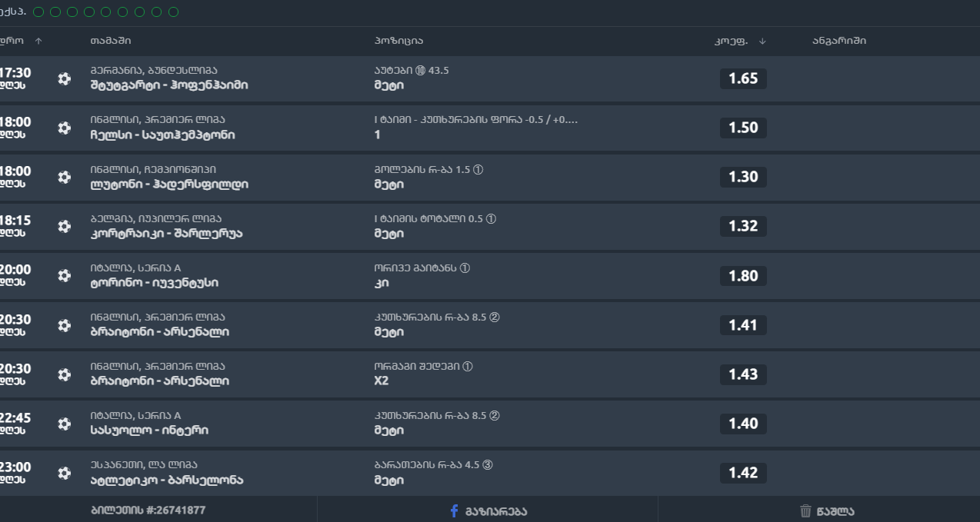Image resolution: width=980 pixels, height=522 pixels.
Task: Open match სასუოლო - ინტერი
Action: [149, 431]
